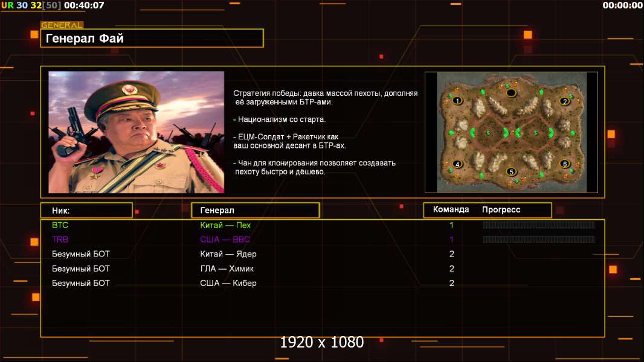
Task: Click BTC's loading progress bar
Action: pos(539,224)
